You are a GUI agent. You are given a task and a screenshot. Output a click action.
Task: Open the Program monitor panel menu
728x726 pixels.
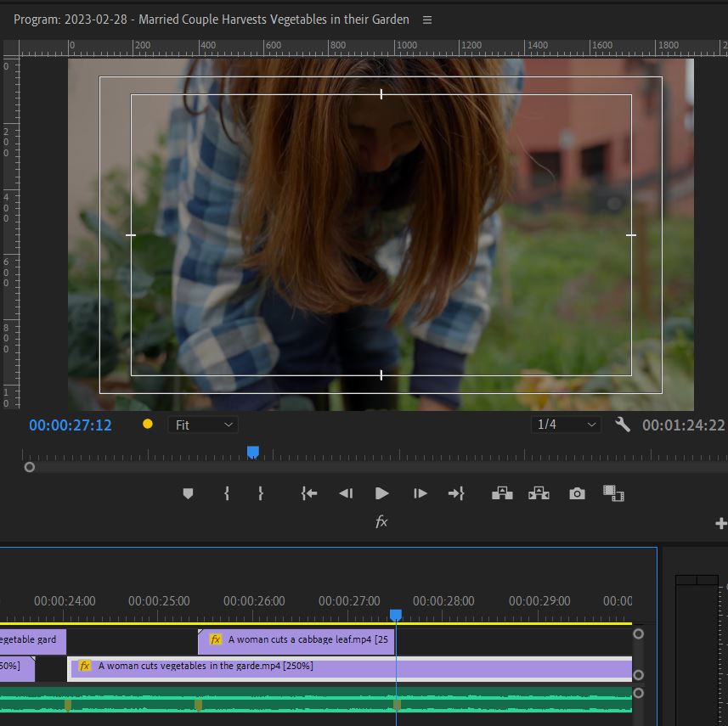tap(427, 20)
